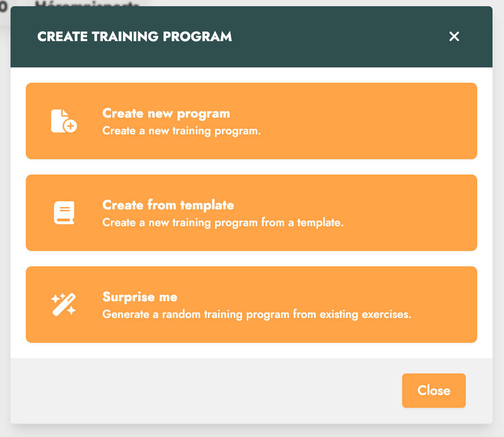Pick the Surprise me heading
Screen dimensions: 504x437
tap(140, 297)
